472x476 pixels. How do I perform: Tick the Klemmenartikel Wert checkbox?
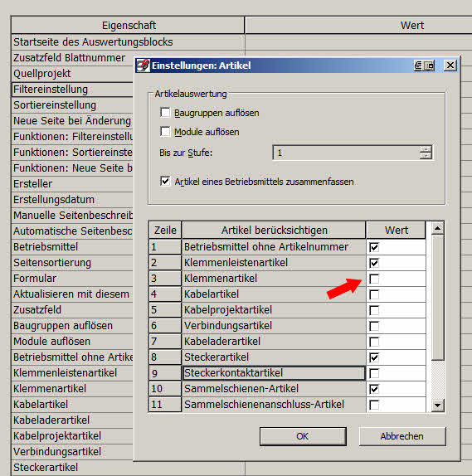[x=374, y=279]
